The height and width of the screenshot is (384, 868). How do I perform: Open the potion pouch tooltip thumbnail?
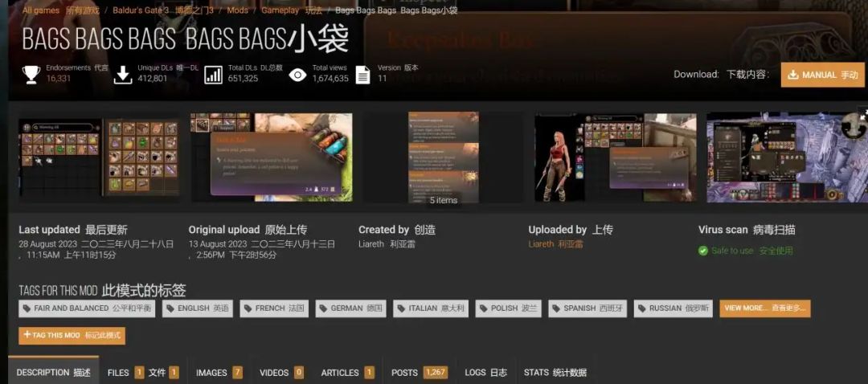272,157
